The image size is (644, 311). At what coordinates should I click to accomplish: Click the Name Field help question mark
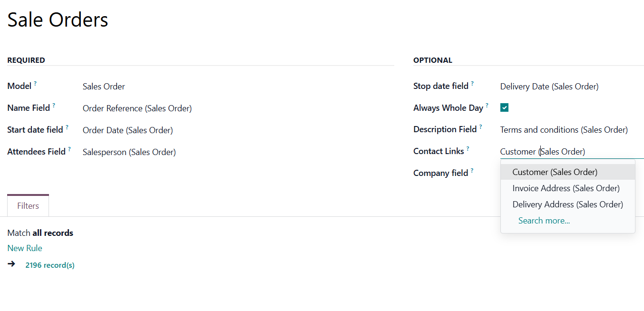[54, 106]
